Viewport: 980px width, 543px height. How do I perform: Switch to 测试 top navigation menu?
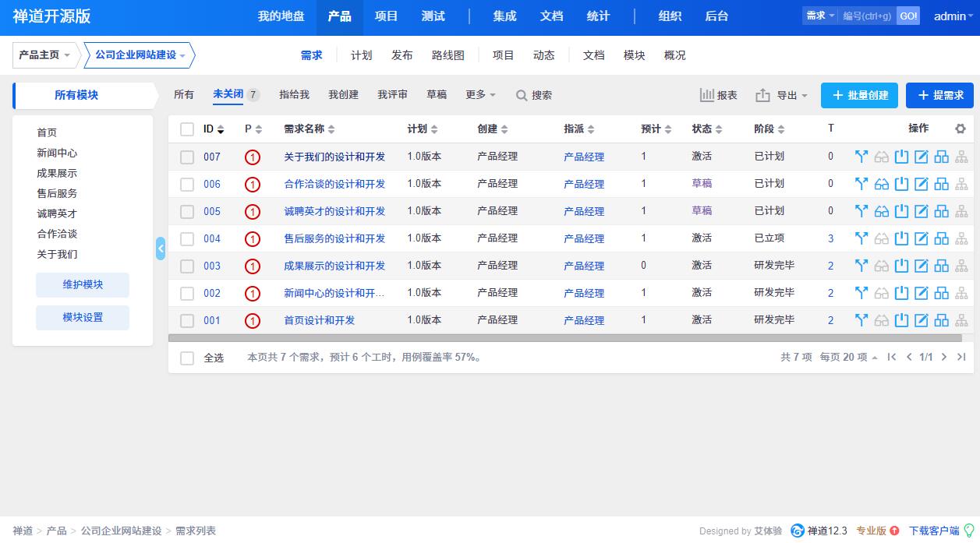pyautogui.click(x=433, y=16)
